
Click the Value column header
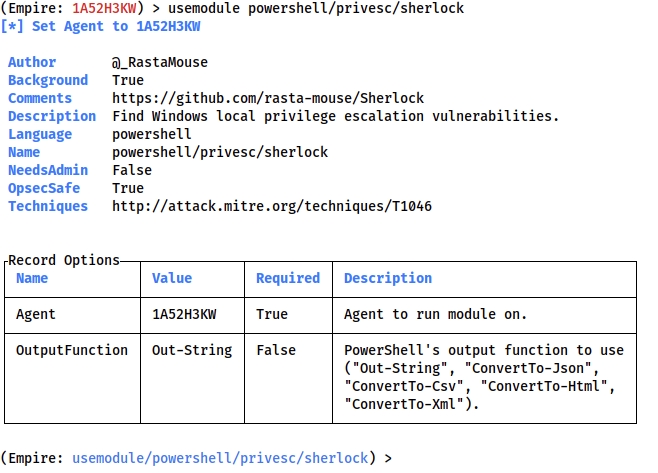click(172, 278)
